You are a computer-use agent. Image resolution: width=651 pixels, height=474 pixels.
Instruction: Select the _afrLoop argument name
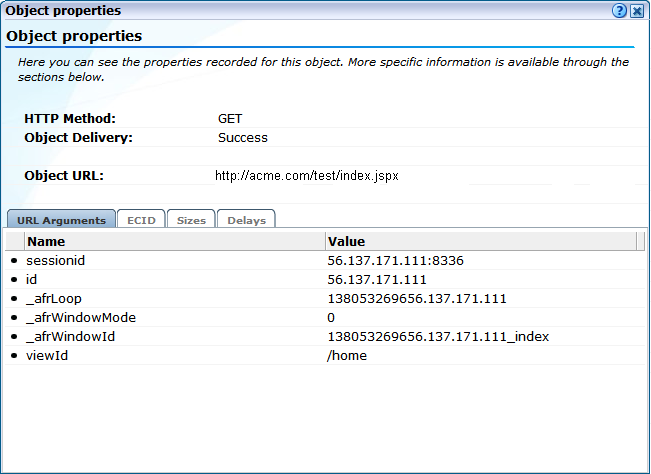54,298
